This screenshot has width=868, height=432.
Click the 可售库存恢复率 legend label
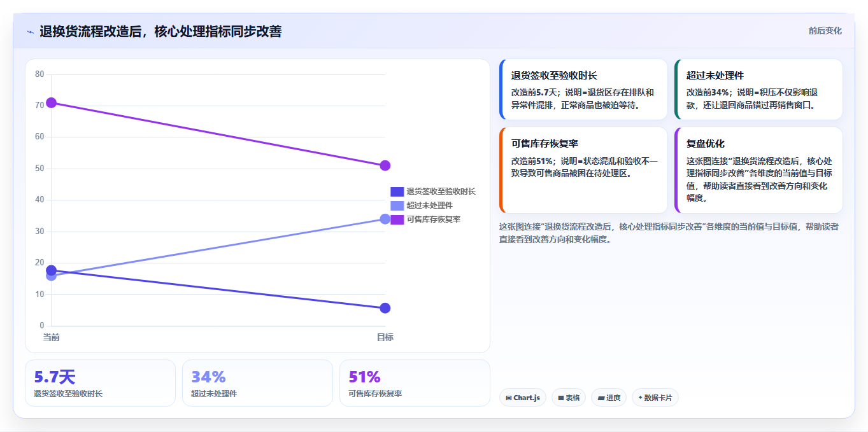(x=433, y=219)
